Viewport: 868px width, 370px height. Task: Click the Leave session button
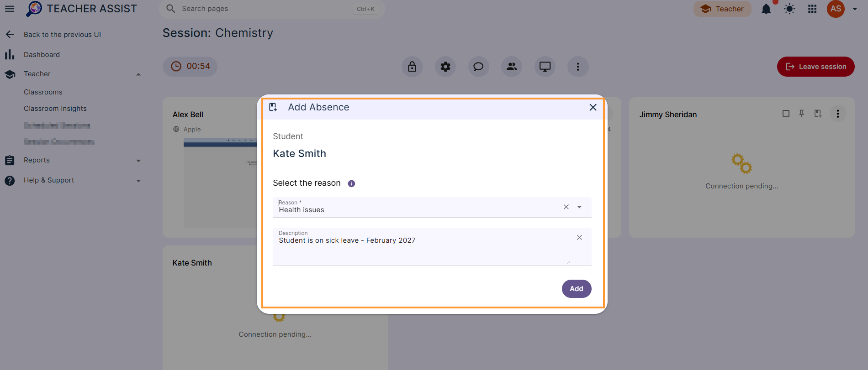coord(816,67)
